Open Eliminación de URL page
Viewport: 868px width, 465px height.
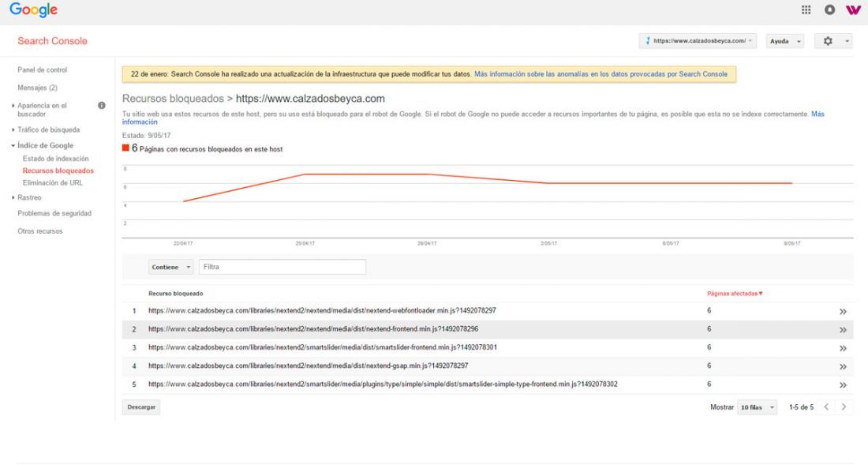53,182
